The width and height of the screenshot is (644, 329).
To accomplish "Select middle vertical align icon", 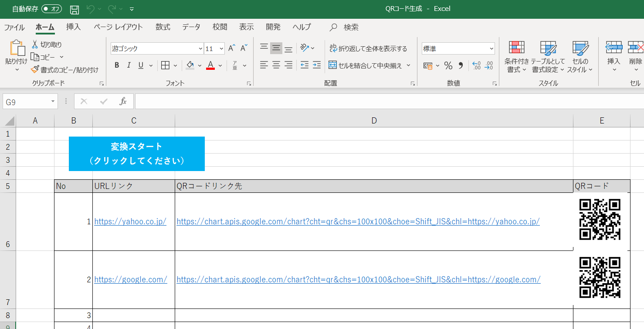I will [276, 48].
